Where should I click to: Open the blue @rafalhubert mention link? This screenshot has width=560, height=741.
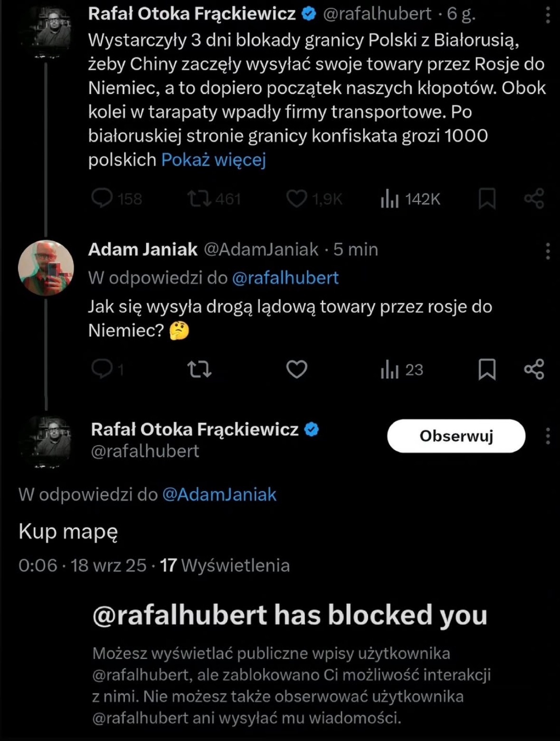[285, 278]
